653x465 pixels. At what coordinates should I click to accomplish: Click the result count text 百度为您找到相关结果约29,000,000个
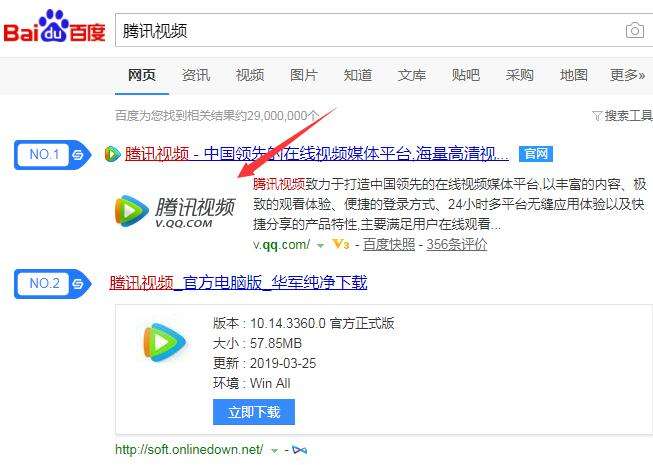click(x=217, y=116)
